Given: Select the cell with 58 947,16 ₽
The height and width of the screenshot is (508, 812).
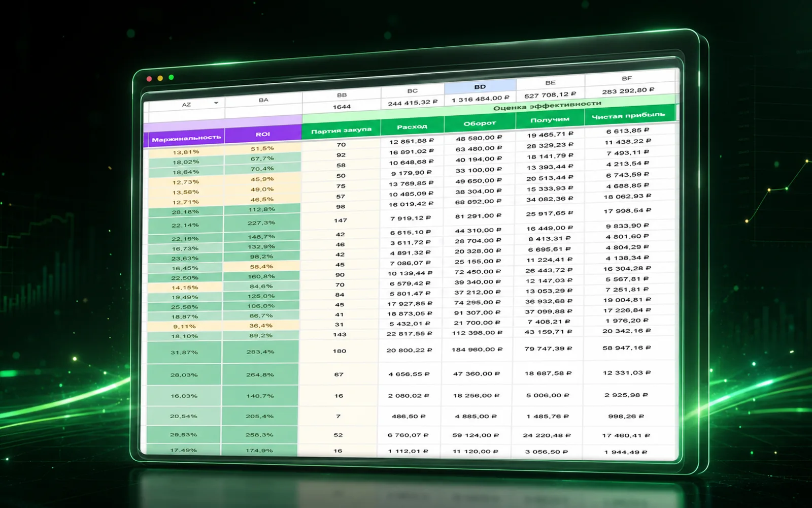Looking at the screenshot, I should (x=626, y=348).
